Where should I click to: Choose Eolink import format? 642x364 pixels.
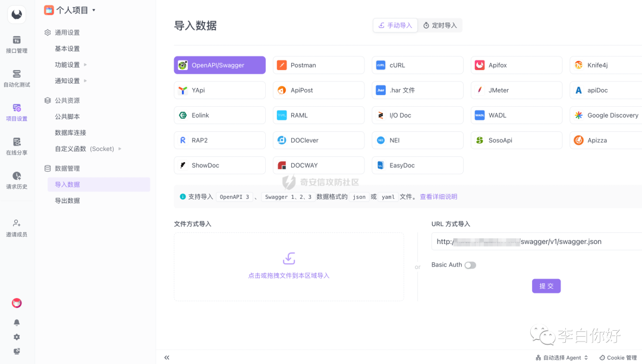[x=220, y=115]
